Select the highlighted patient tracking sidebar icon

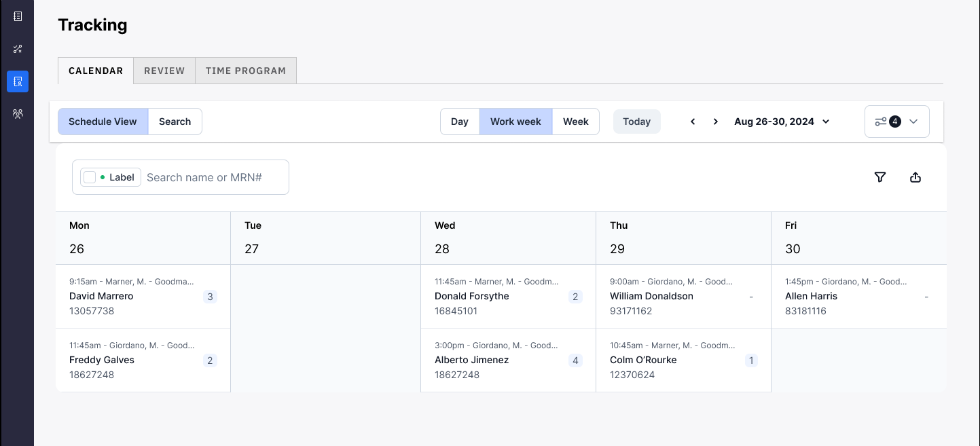point(18,81)
